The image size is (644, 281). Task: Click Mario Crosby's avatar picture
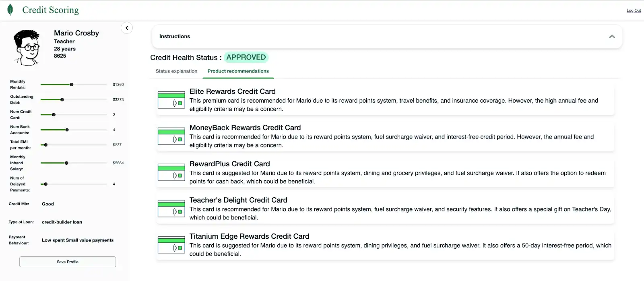tap(27, 48)
